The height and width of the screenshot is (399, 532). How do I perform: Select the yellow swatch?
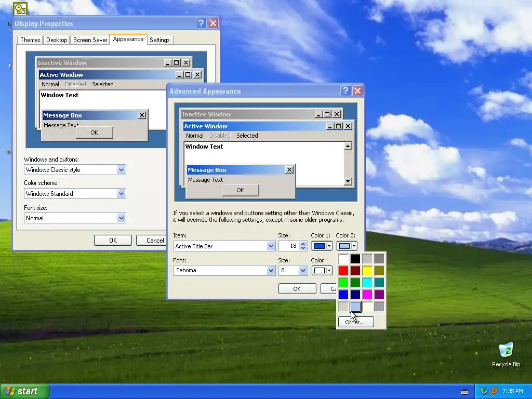pyautogui.click(x=367, y=271)
